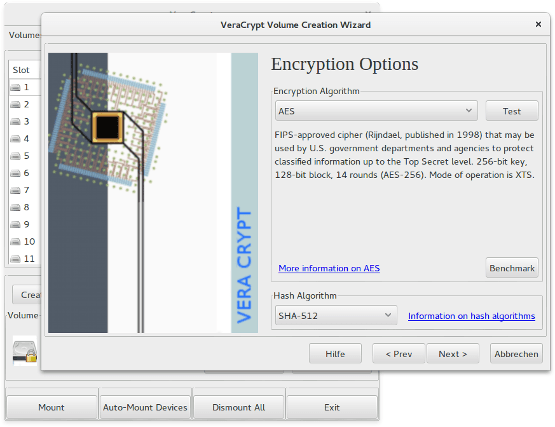555x427 pixels.
Task: Click the AES description text starting 'FIPS-approved cipher'
Action: (x=404, y=155)
